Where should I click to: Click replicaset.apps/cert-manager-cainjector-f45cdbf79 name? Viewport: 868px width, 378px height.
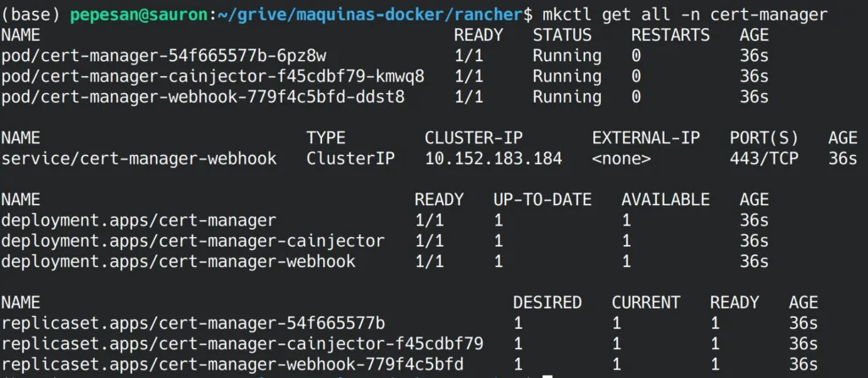tap(242, 343)
